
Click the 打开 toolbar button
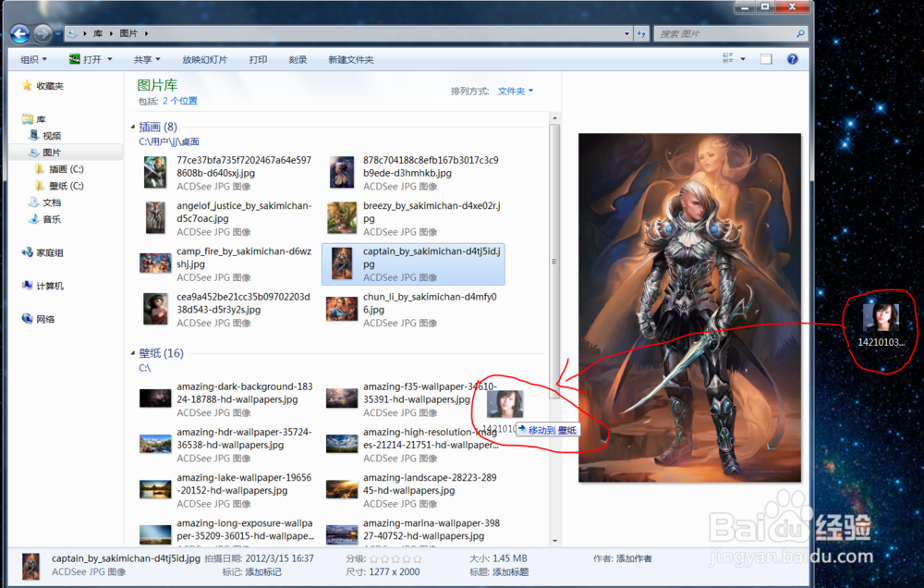(86, 59)
